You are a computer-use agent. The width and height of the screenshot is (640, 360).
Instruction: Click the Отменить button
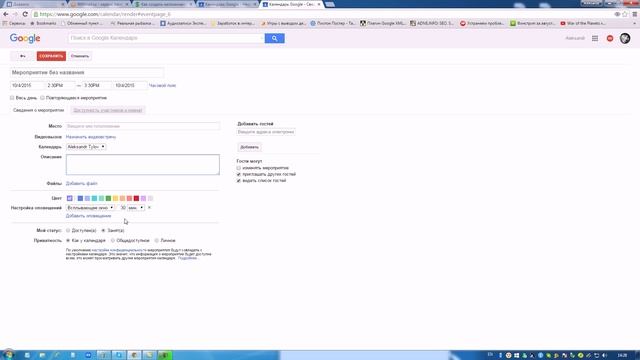(80, 56)
